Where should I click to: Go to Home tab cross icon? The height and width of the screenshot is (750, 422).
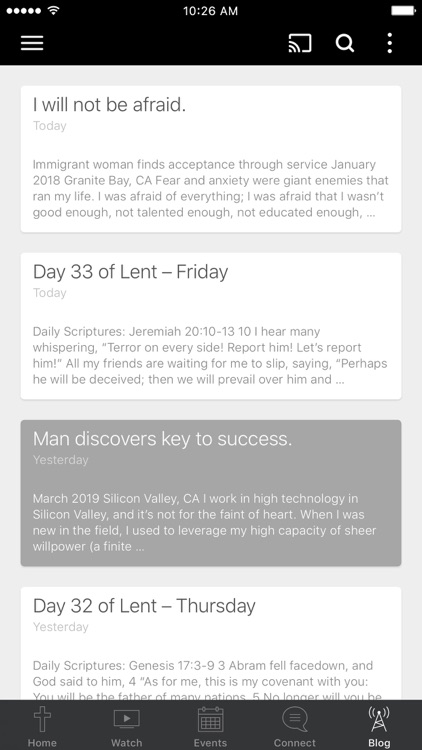click(x=42, y=726)
